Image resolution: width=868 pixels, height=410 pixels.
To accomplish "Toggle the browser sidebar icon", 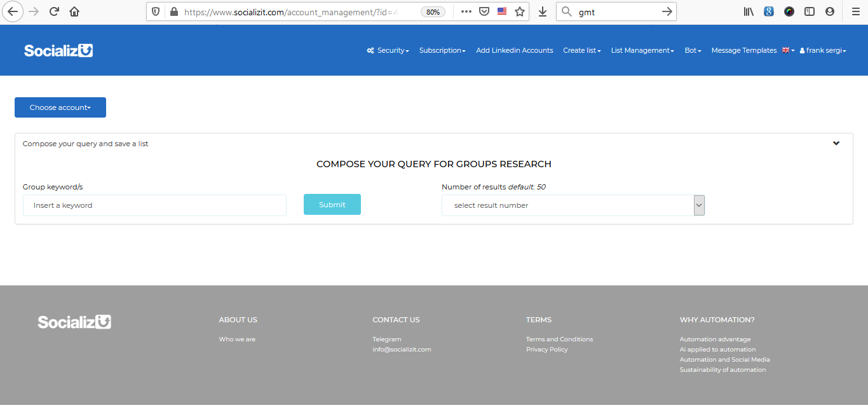I will click(x=810, y=11).
